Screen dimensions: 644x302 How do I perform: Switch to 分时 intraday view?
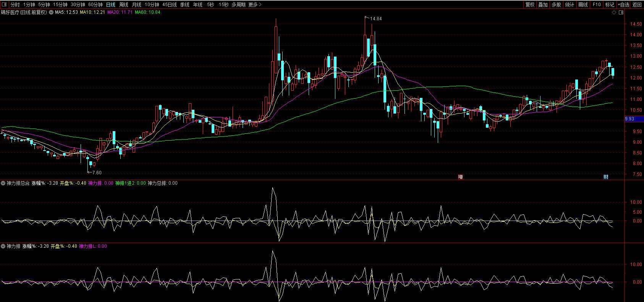point(15,5)
